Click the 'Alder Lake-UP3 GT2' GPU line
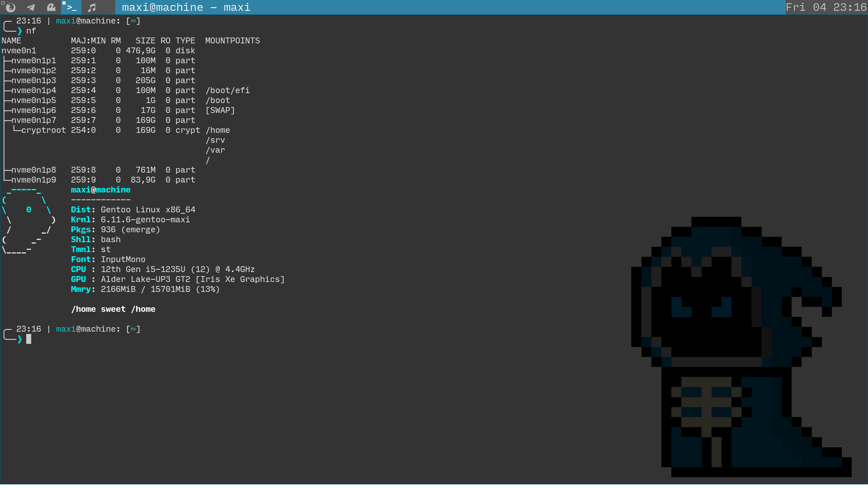Image resolution: width=868 pixels, height=488 pixels. click(x=193, y=279)
